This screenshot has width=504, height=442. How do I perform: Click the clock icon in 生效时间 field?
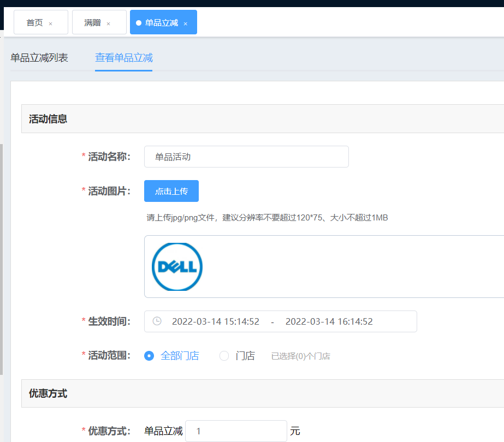coord(157,321)
